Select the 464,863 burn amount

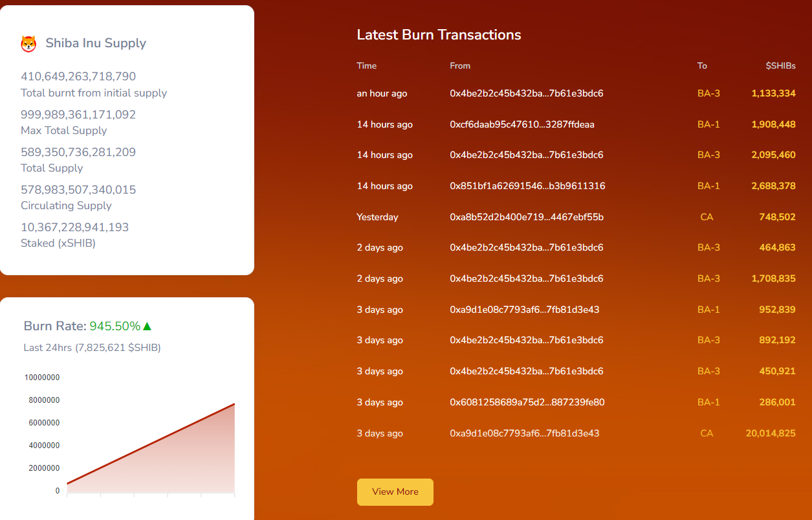coord(778,247)
